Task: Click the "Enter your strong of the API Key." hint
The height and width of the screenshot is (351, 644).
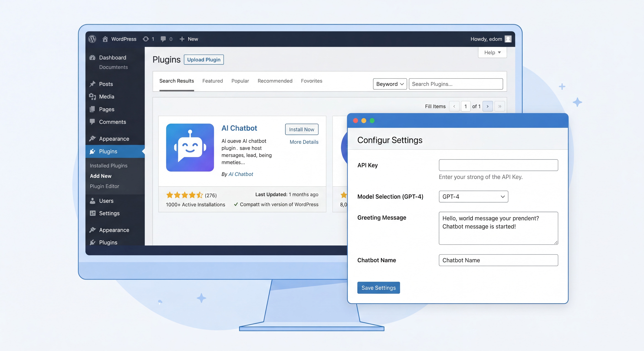Action: [480, 177]
